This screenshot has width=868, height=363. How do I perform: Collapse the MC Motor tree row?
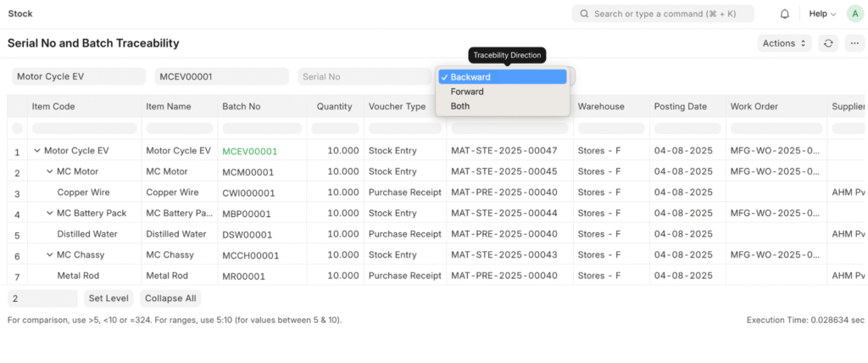[49, 171]
